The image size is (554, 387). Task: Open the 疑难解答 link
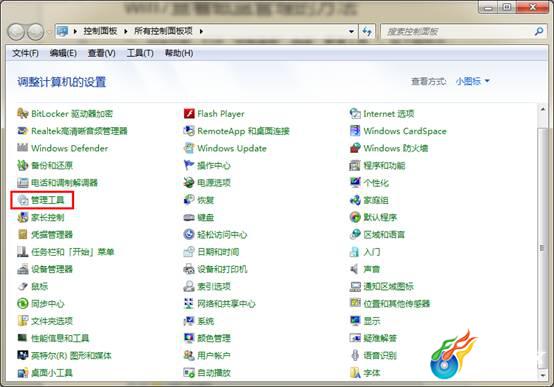tap(380, 338)
